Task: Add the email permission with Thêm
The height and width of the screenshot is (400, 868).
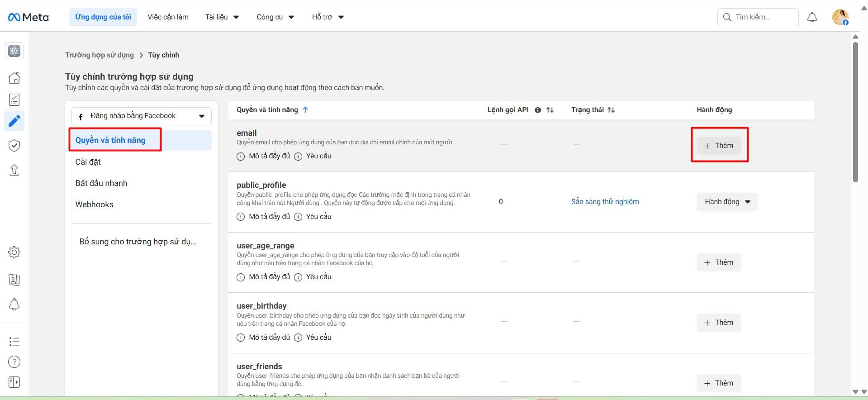Action: click(718, 146)
